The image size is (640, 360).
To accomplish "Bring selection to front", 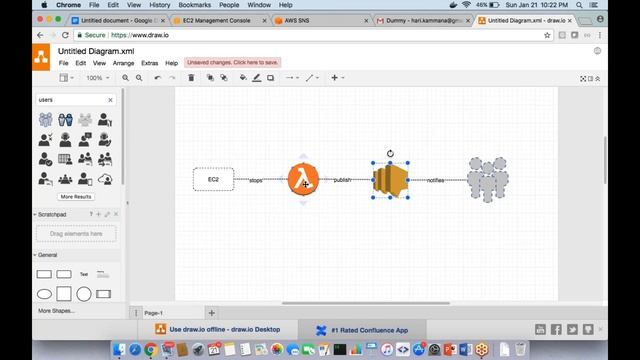I will pyautogui.click(x=210, y=78).
